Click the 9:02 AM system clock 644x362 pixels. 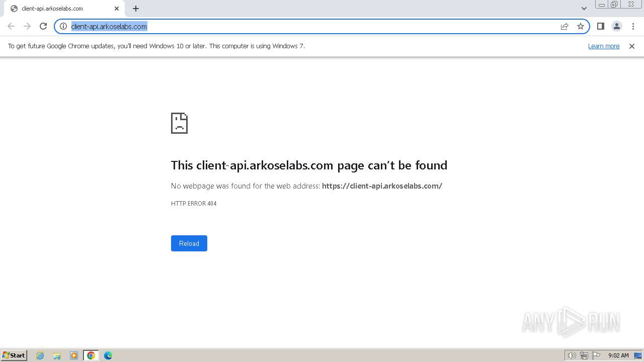tap(618, 355)
